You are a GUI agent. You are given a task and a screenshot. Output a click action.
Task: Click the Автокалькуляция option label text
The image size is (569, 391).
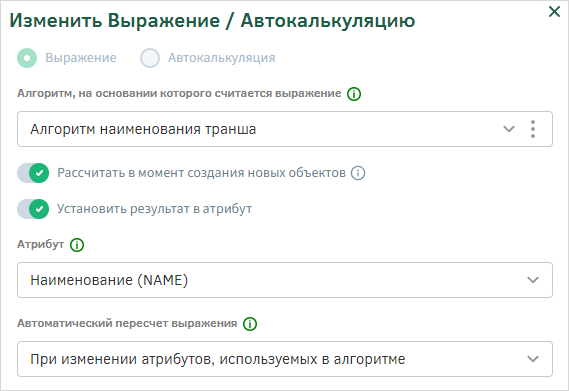pos(222,58)
